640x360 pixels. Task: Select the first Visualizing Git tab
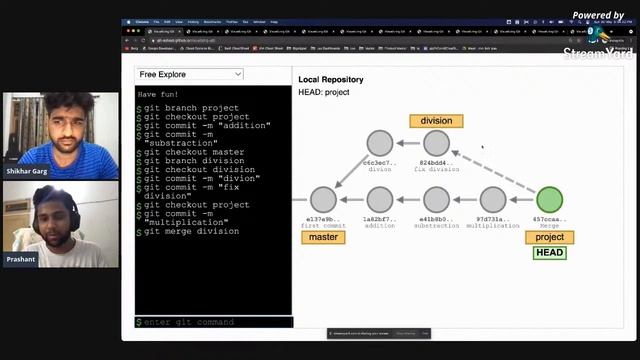pos(164,31)
